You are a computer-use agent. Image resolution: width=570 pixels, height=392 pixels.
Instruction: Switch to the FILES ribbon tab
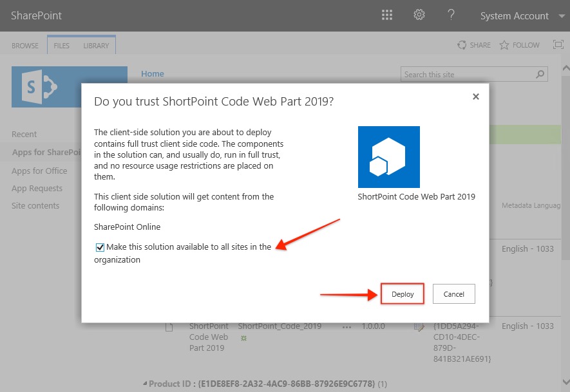61,46
